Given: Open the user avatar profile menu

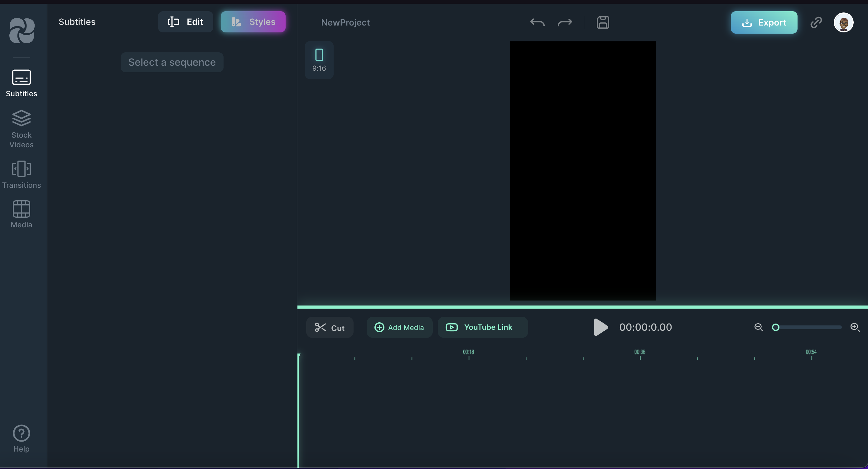Looking at the screenshot, I should click(x=843, y=22).
